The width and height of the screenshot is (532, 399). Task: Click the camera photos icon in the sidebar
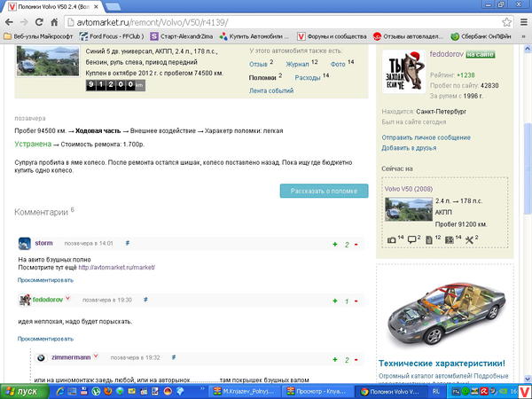tap(392, 240)
